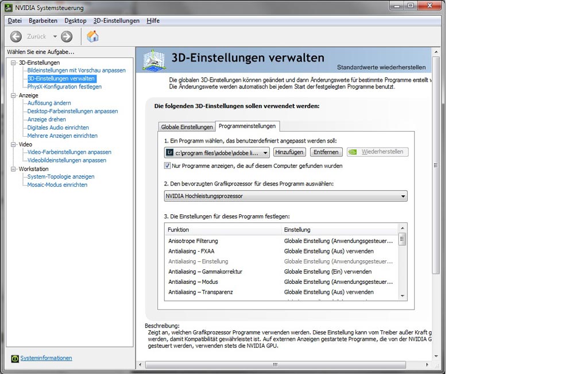Select the Anisotrope Filterung row
Image resolution: width=588 pixels, height=374 pixels.
(281, 241)
